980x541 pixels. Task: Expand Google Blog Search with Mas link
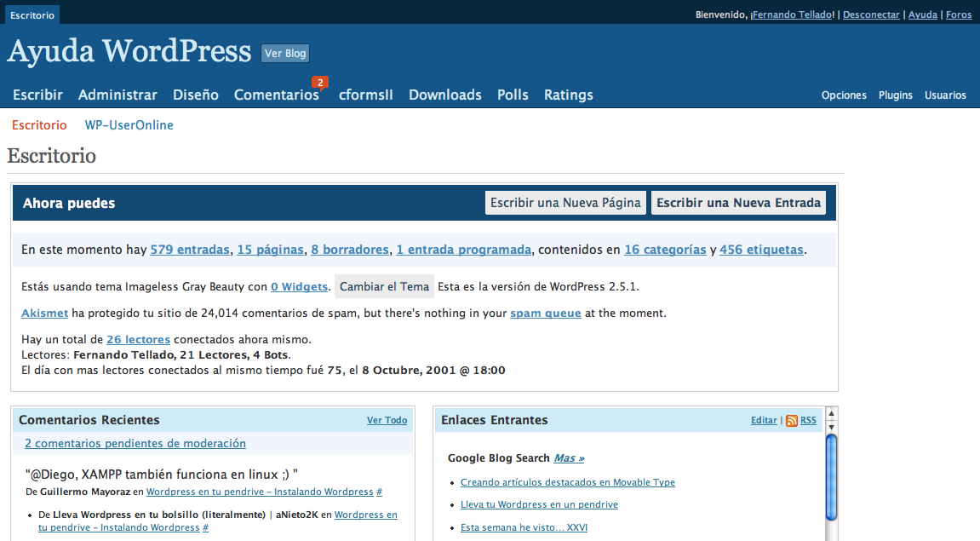coord(569,458)
